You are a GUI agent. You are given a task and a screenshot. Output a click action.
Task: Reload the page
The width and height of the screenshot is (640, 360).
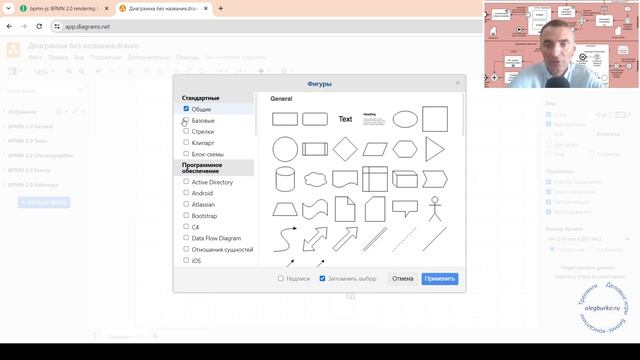pyautogui.click(x=39, y=27)
